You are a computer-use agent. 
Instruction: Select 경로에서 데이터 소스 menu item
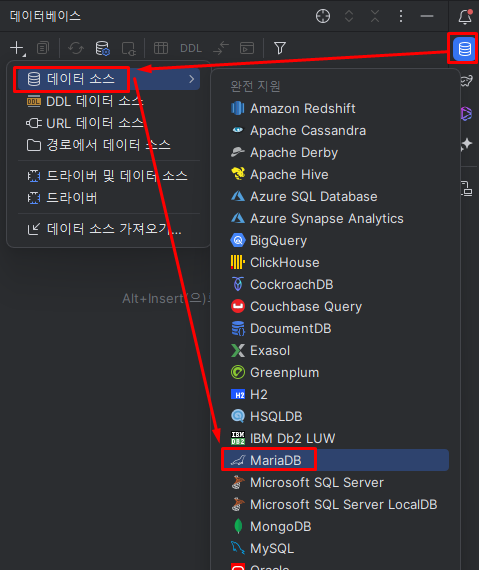pos(109,145)
